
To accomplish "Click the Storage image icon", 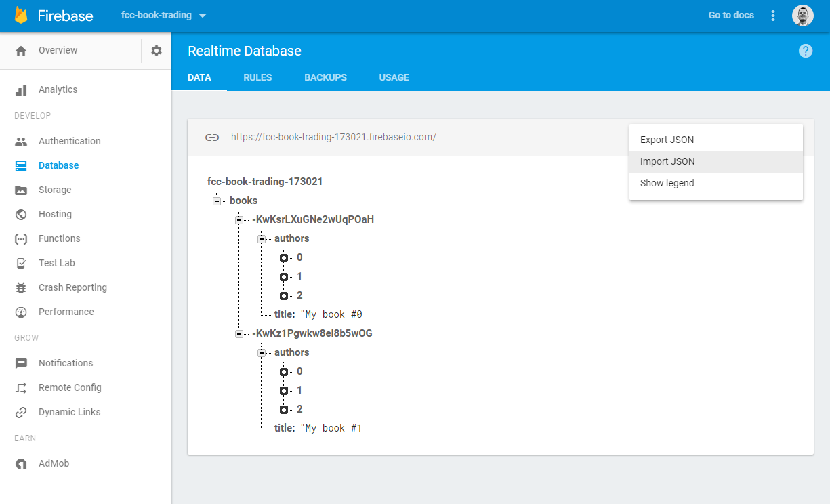I will 21,190.
